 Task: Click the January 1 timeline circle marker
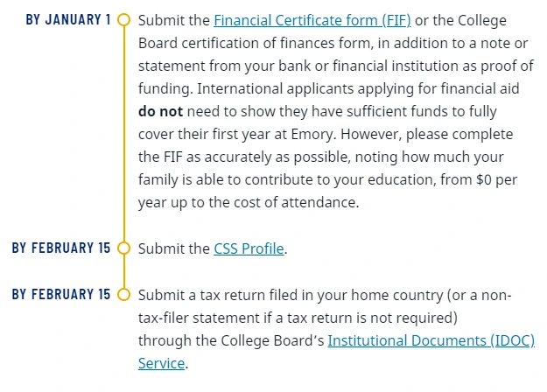point(123,19)
